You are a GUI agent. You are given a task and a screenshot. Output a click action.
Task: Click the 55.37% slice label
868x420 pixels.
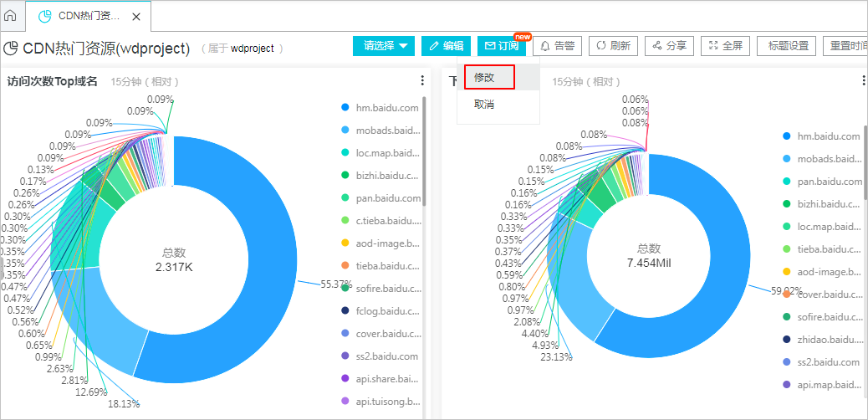point(336,284)
